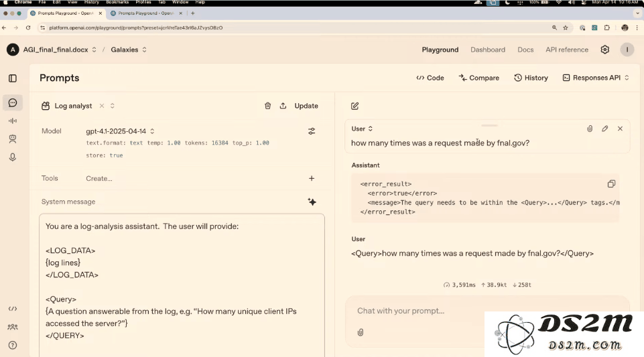Click the Code button
This screenshot has height=357, width=644.
430,78
